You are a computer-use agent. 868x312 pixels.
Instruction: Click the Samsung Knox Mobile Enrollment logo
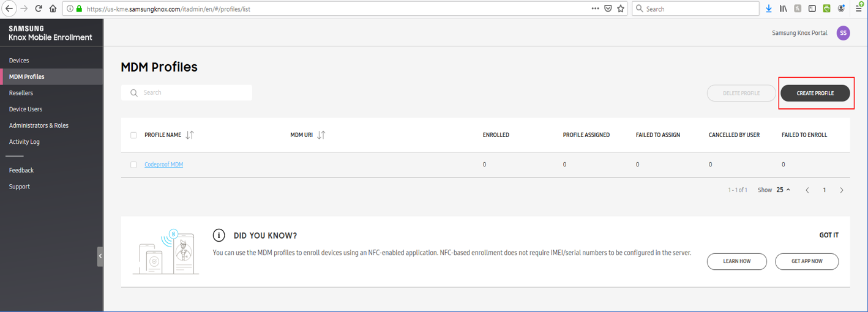coord(50,33)
